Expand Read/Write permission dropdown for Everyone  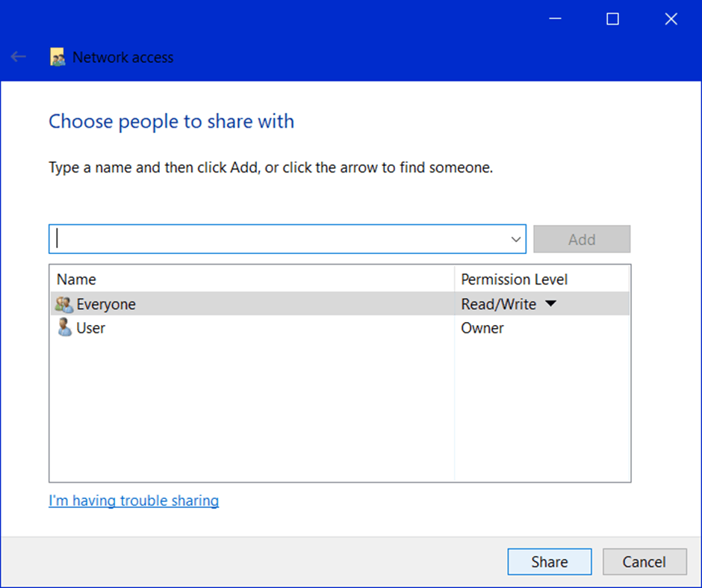[x=550, y=303]
